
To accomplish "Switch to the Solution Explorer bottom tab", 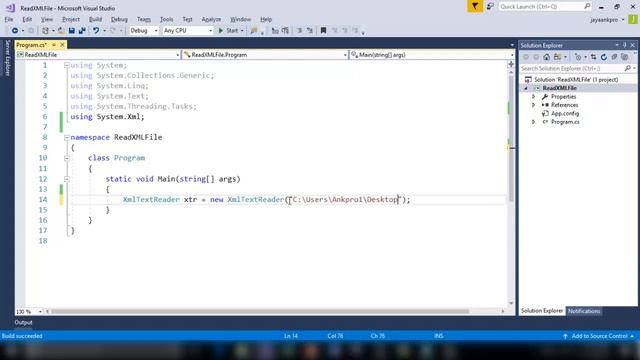I will [x=542, y=311].
